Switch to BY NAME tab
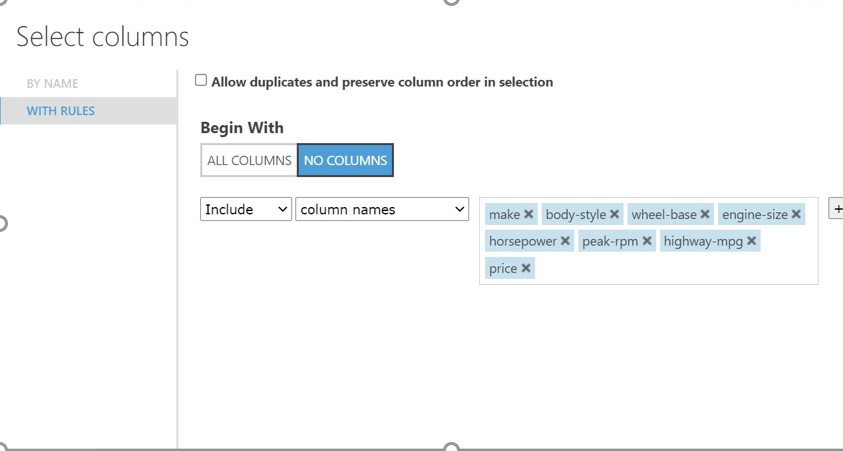Screen dimensions: 843x451 point(52,83)
